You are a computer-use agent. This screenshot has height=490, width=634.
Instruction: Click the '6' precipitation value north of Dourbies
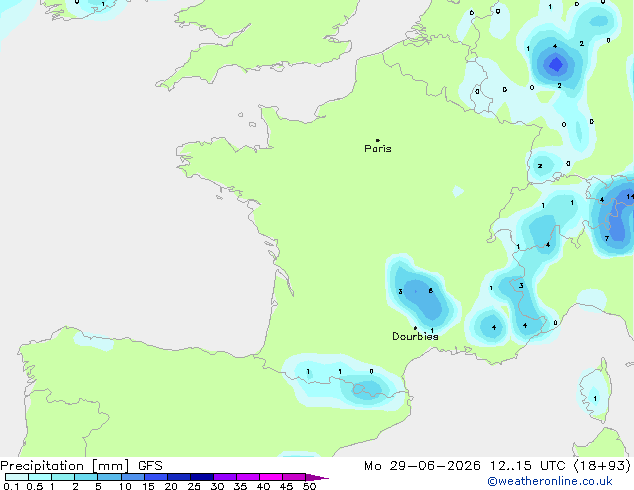pyautogui.click(x=431, y=290)
